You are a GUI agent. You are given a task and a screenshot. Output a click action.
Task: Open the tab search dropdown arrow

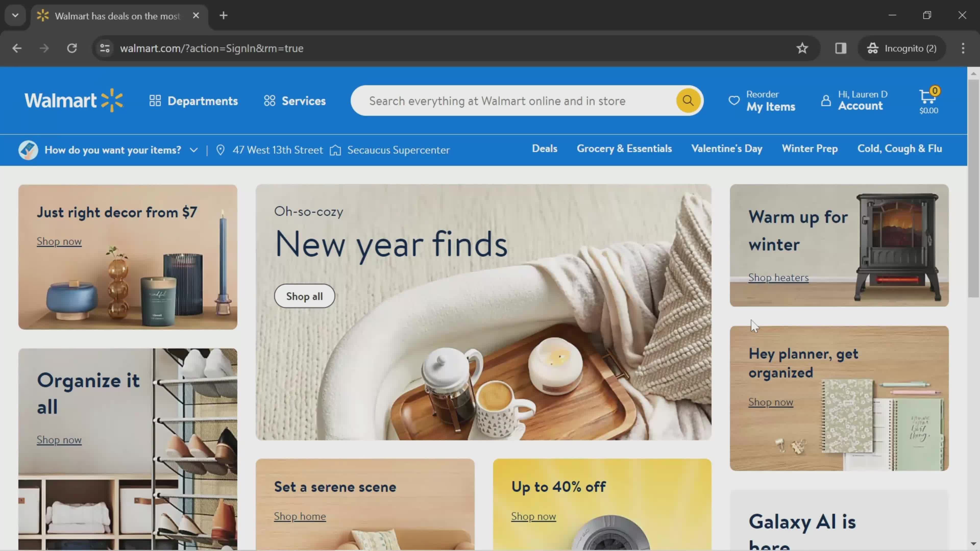[x=15, y=16]
